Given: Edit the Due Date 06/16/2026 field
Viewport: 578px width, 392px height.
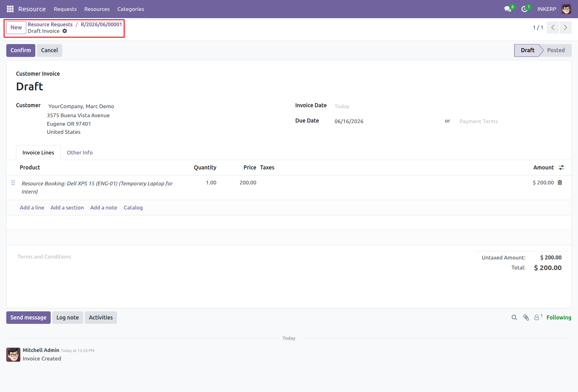Looking at the screenshot, I should (x=388, y=121).
